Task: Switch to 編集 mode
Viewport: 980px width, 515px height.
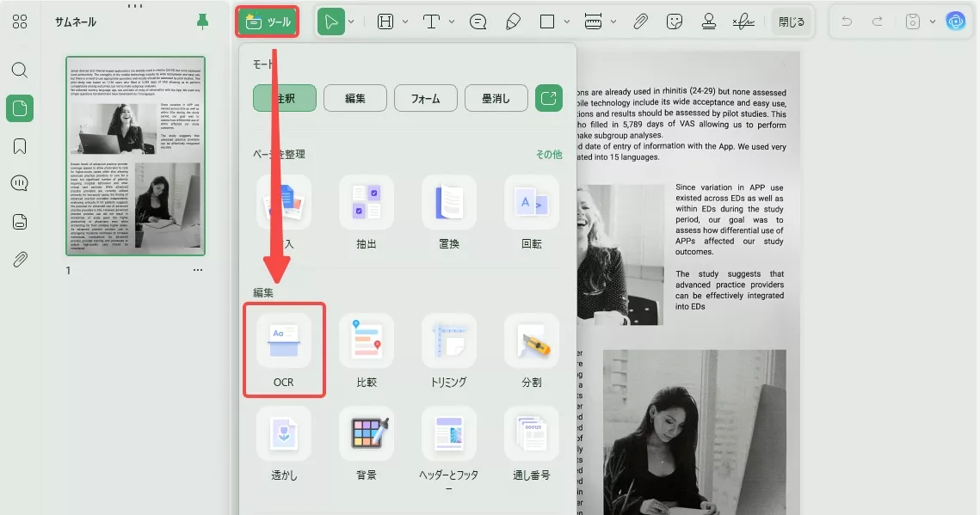Action: pyautogui.click(x=354, y=98)
